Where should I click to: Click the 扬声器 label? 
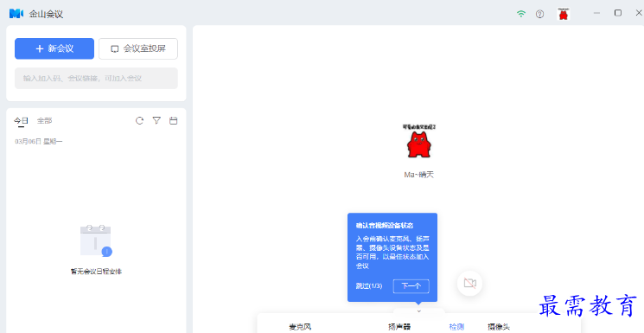pos(399,327)
